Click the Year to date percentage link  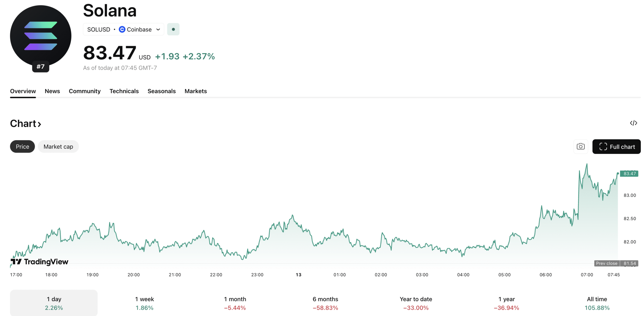[416, 307]
